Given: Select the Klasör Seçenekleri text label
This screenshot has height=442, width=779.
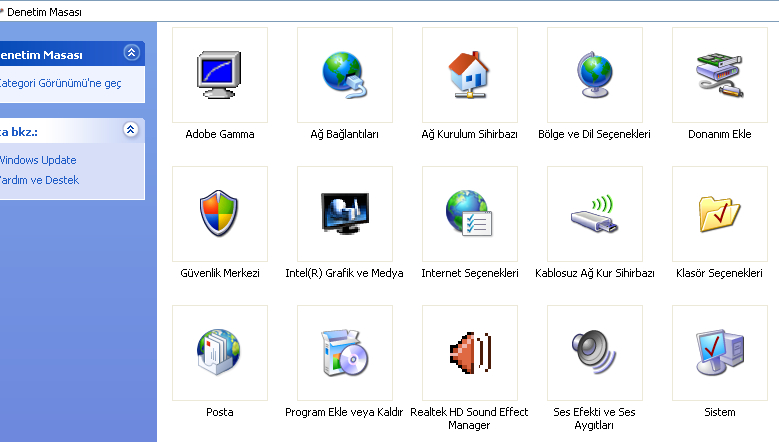Looking at the screenshot, I should [719, 273].
